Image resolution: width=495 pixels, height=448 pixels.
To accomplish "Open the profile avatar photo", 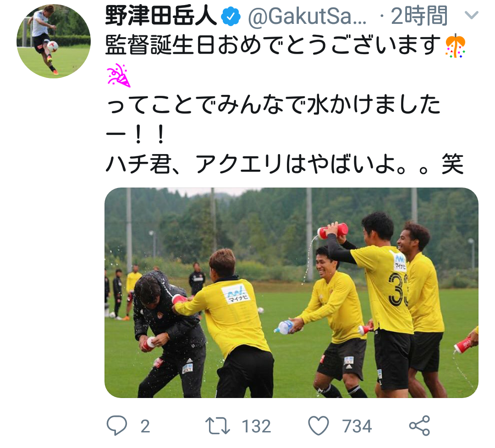I will [x=54, y=41].
